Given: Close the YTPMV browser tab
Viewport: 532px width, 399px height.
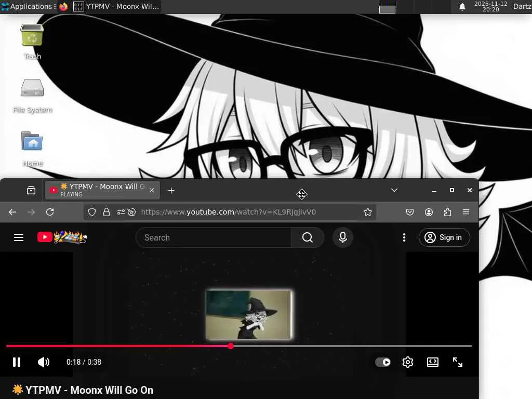Looking at the screenshot, I should pyautogui.click(x=152, y=190).
